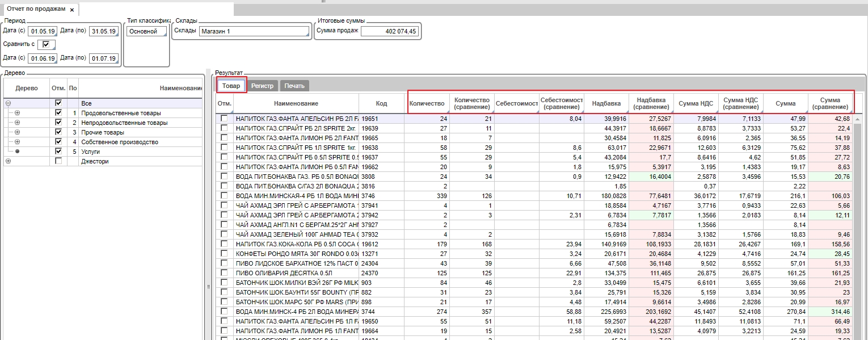The image size is (868, 340).
Task: Close the Отчет по продажам tab
Action: [x=72, y=10]
